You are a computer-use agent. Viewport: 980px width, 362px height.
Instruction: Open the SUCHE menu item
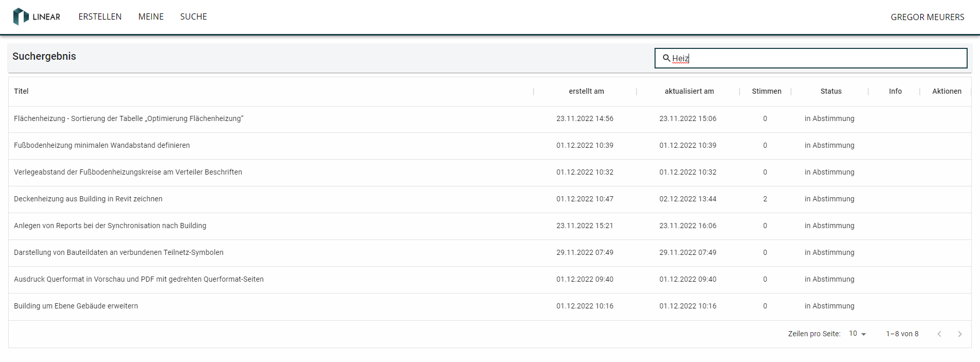[x=194, y=16]
